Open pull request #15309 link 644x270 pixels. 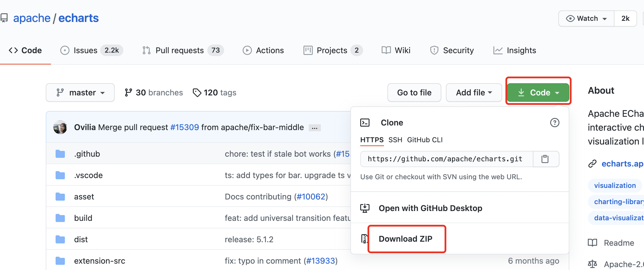pyautogui.click(x=185, y=127)
